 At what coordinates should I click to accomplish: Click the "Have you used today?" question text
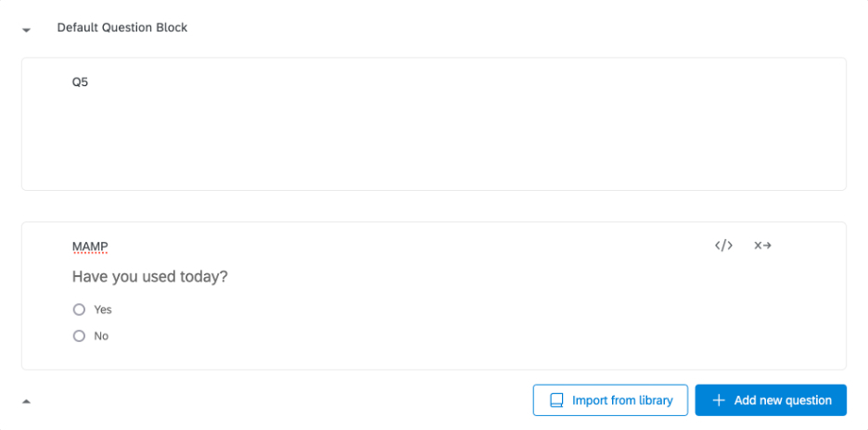[150, 277]
